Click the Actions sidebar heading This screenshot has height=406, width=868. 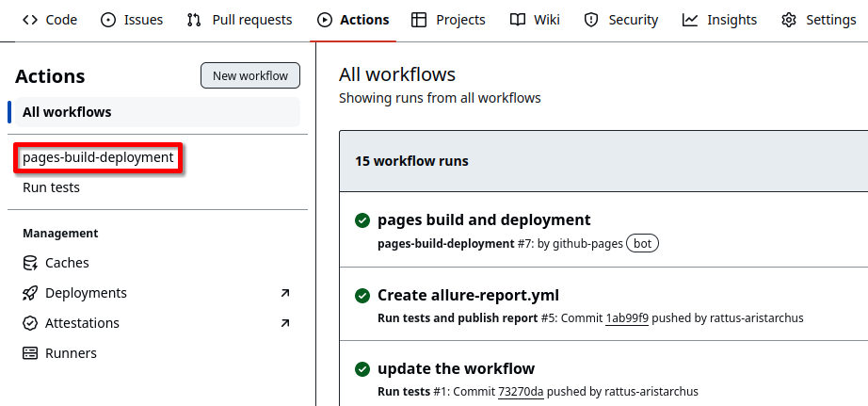click(51, 76)
